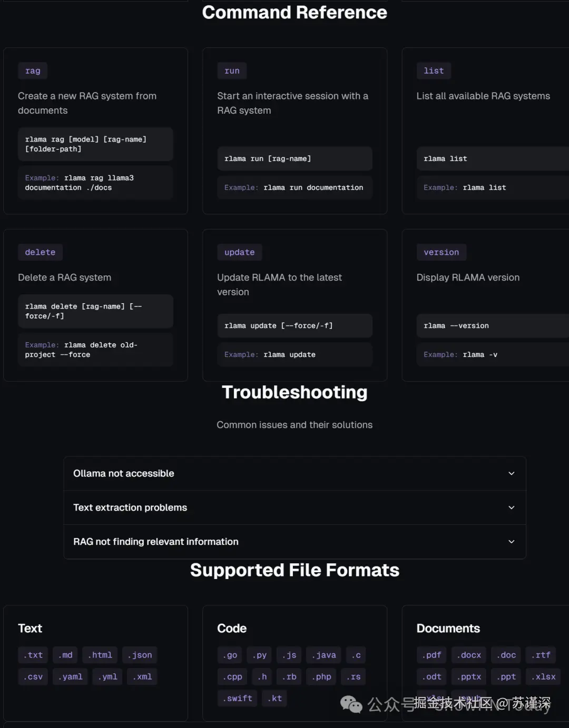Select the update command tag
Image resolution: width=569 pixels, height=728 pixels.
point(239,252)
